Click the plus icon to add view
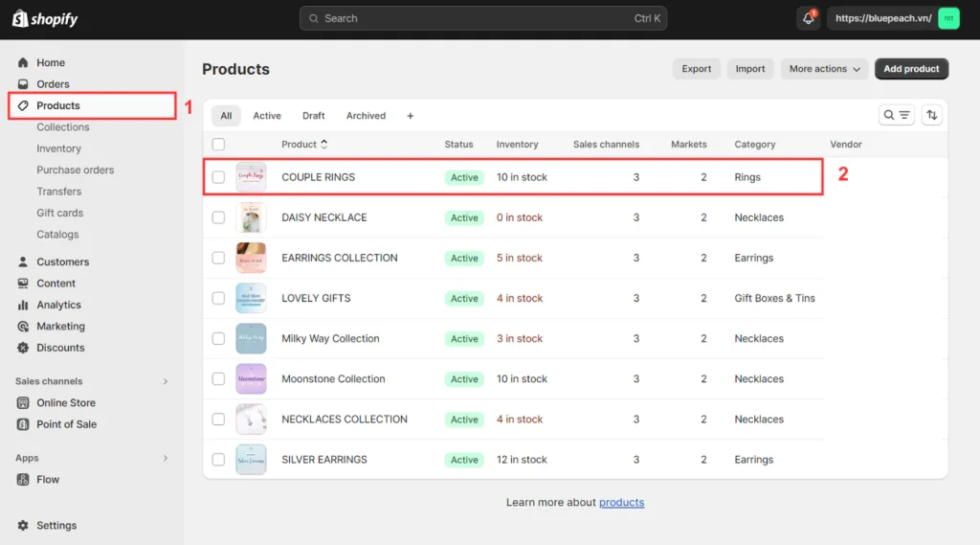980x545 pixels. point(411,116)
